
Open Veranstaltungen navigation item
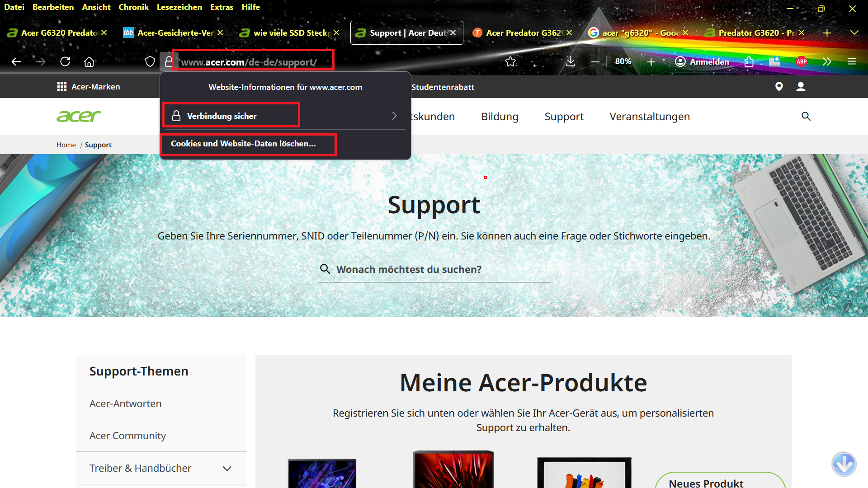pos(650,117)
